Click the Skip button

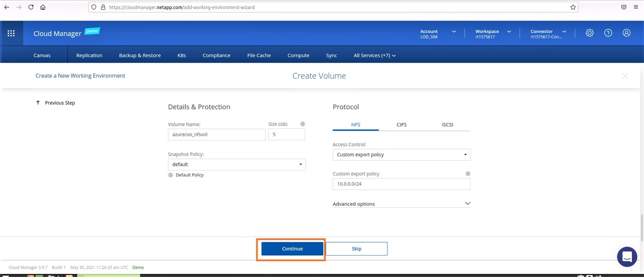(356, 249)
